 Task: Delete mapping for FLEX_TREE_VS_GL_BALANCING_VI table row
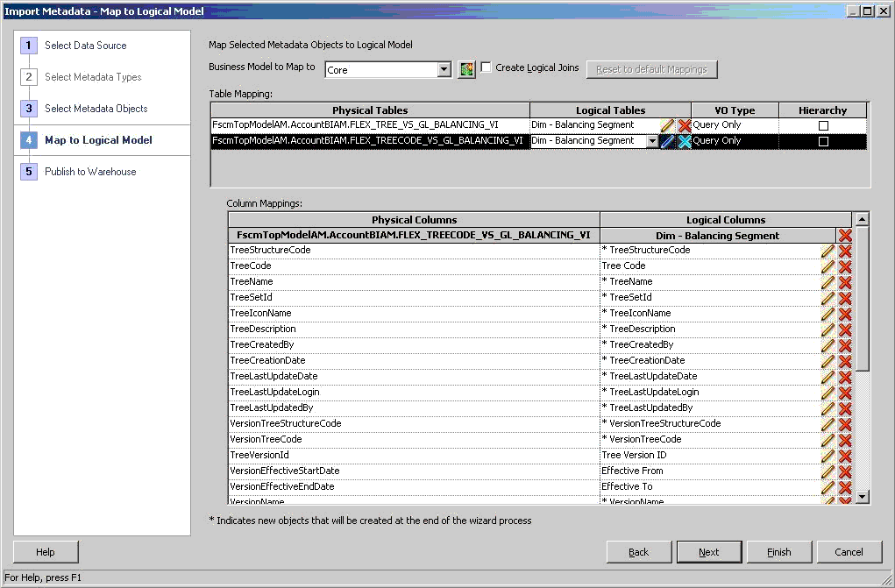684,125
